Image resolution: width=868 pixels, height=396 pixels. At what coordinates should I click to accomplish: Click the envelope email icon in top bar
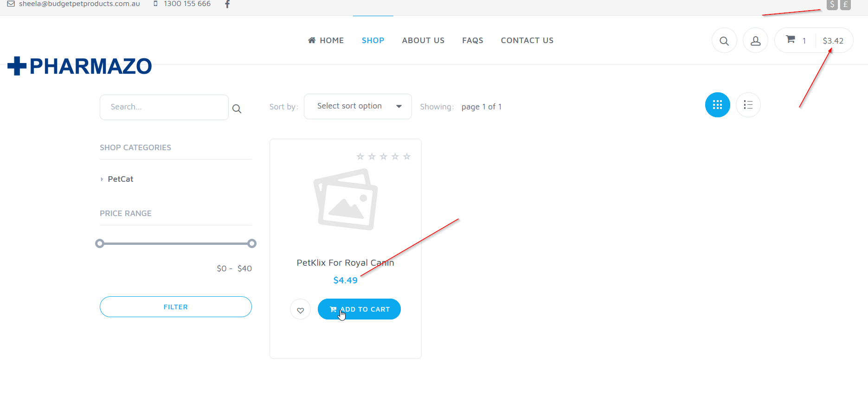point(11,4)
